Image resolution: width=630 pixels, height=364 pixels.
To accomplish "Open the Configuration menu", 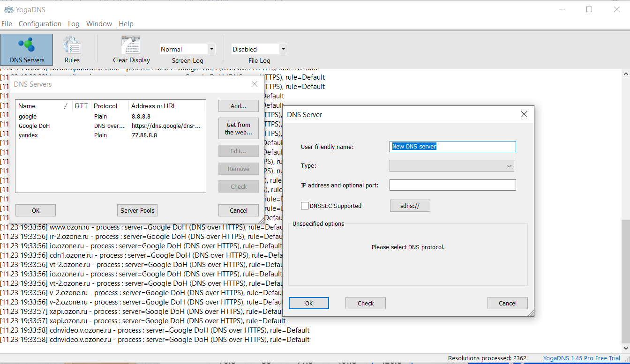I will (40, 24).
